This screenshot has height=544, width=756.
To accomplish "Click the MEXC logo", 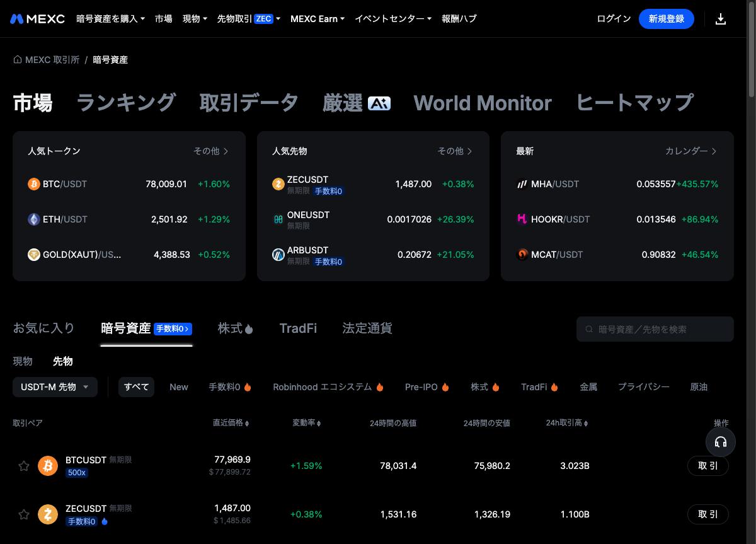I will click(x=37, y=19).
